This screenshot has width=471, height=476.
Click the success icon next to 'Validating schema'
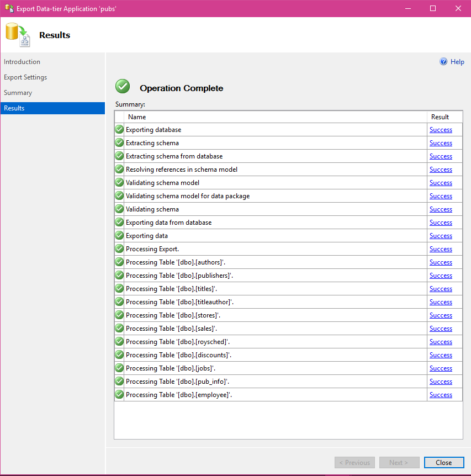tap(119, 209)
